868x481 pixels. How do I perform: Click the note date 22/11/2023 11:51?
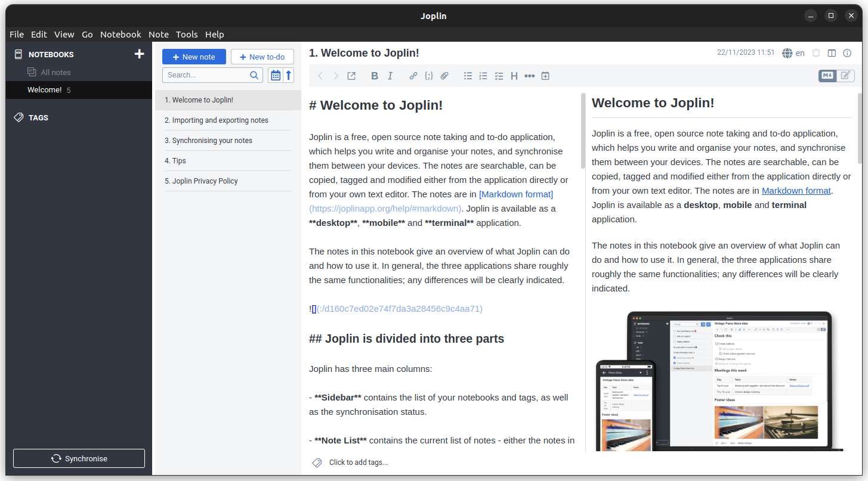pyautogui.click(x=746, y=53)
